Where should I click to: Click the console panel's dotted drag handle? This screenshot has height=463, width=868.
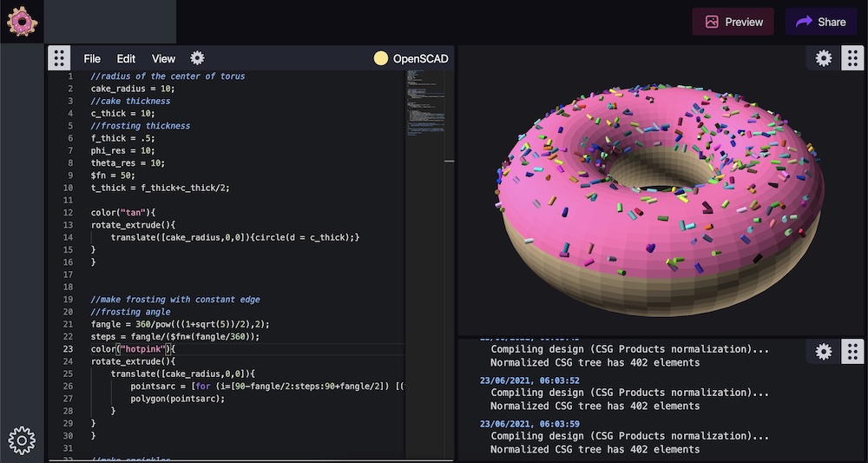click(x=853, y=352)
